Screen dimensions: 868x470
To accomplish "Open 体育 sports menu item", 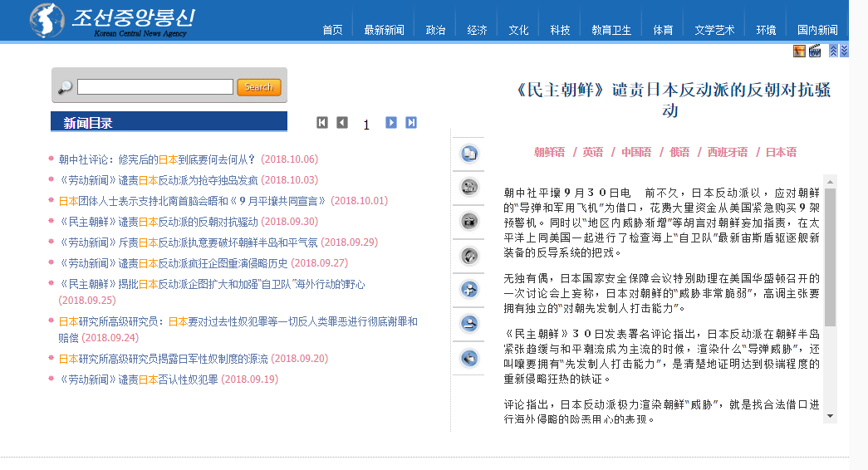I will pyautogui.click(x=663, y=30).
